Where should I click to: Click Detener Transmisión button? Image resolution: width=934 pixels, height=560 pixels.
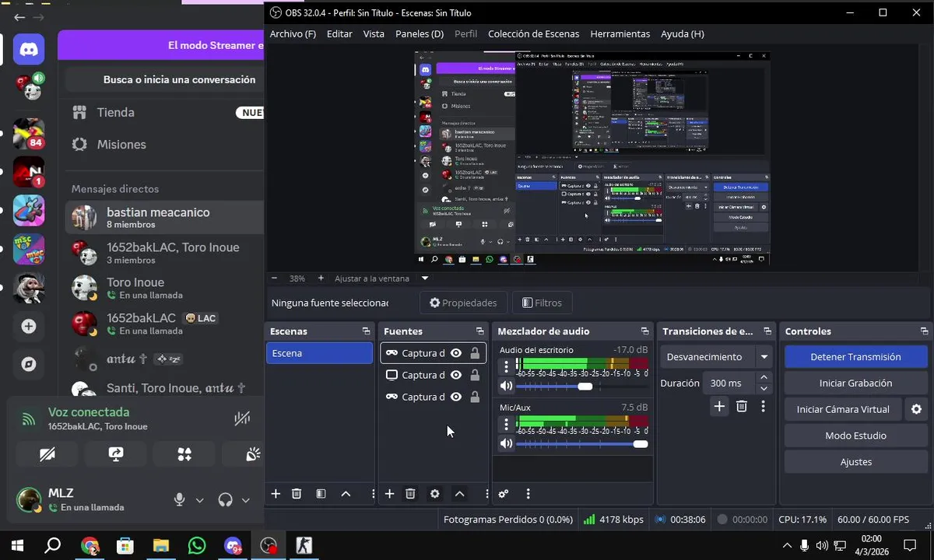855,357
